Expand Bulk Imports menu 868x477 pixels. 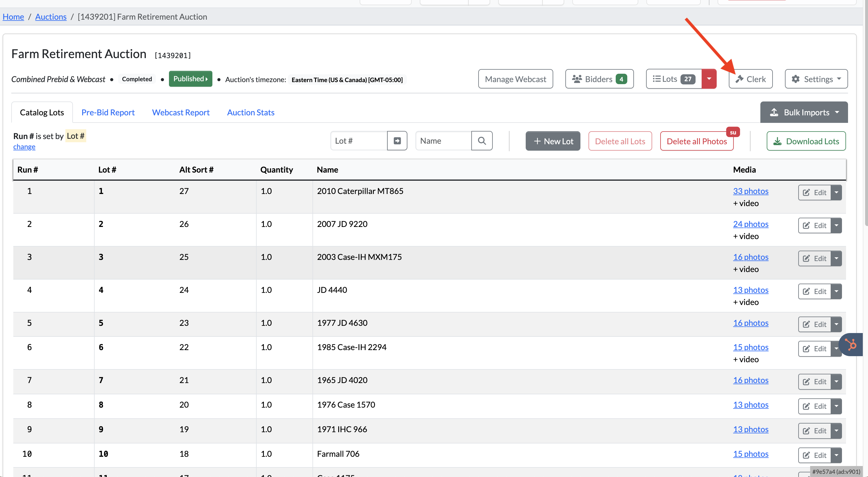point(804,112)
